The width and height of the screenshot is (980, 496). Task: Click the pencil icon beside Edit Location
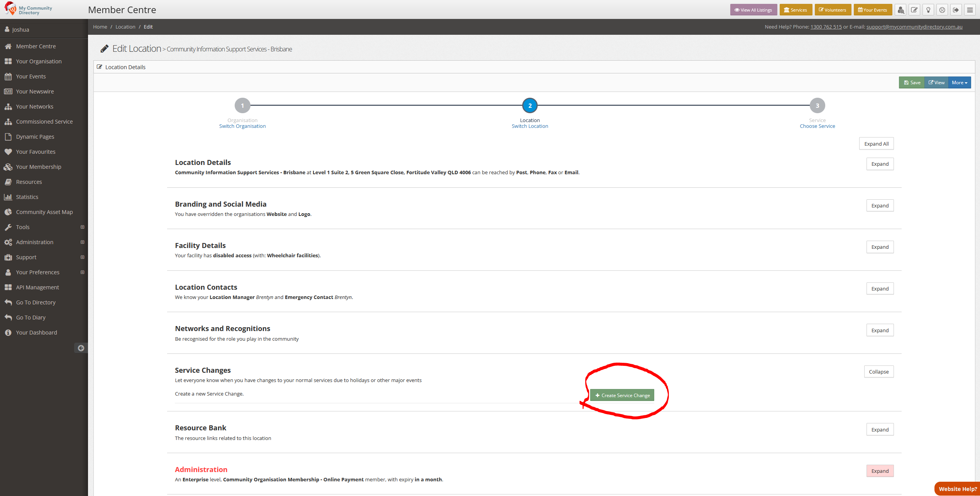[104, 48]
